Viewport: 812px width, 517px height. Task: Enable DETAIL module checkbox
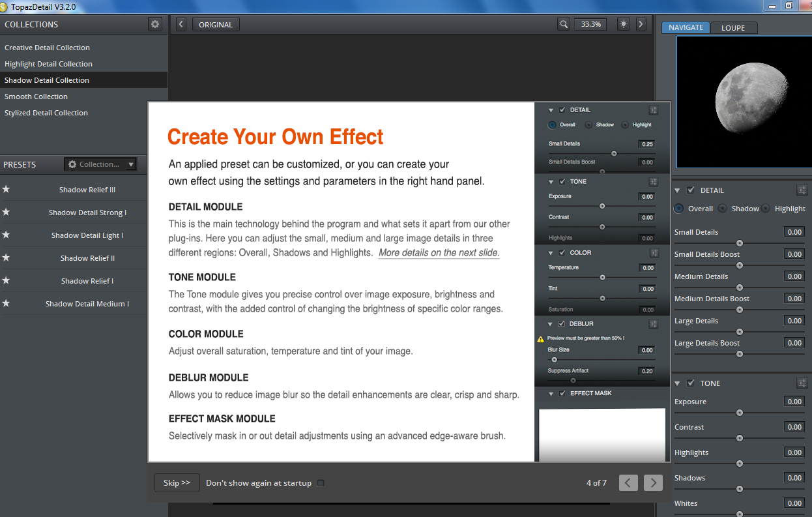pos(691,190)
